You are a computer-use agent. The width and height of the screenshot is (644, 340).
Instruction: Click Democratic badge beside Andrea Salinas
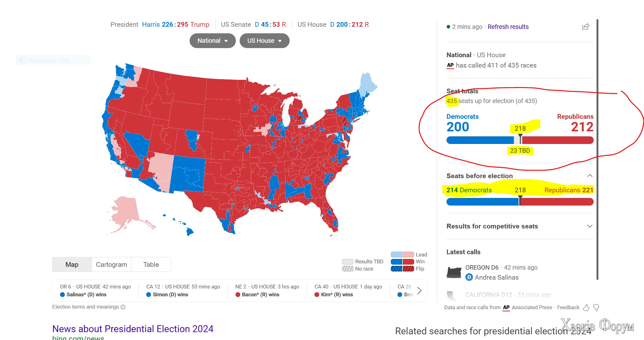(469, 277)
